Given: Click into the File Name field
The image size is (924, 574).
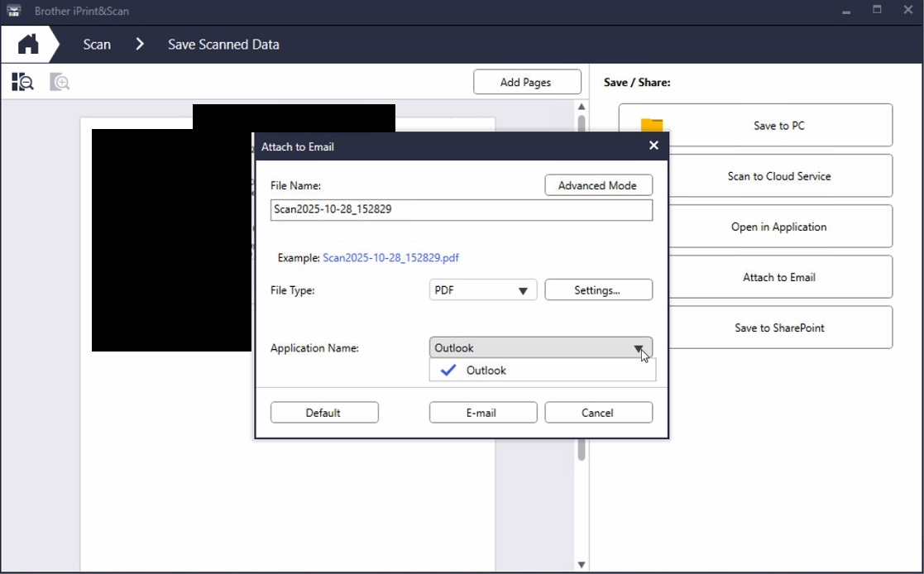Looking at the screenshot, I should [x=461, y=210].
